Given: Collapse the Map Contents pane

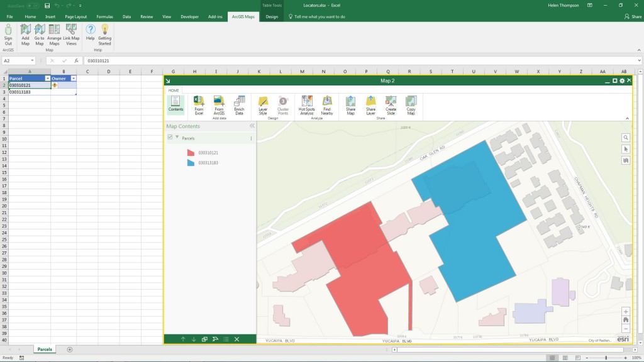Looking at the screenshot, I should point(252,126).
